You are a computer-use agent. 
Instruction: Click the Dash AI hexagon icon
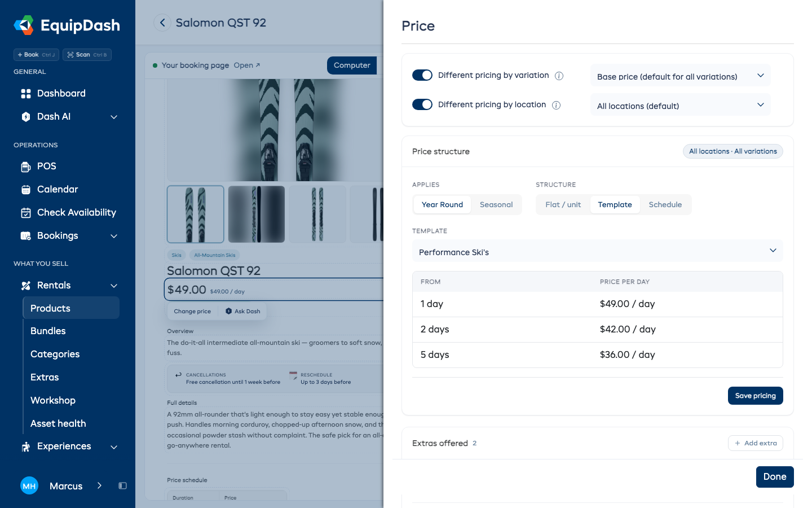pyautogui.click(x=26, y=117)
